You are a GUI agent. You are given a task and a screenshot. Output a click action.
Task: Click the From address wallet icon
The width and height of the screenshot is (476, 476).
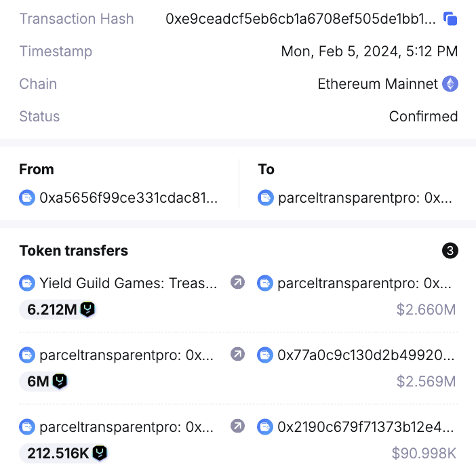pyautogui.click(x=27, y=198)
